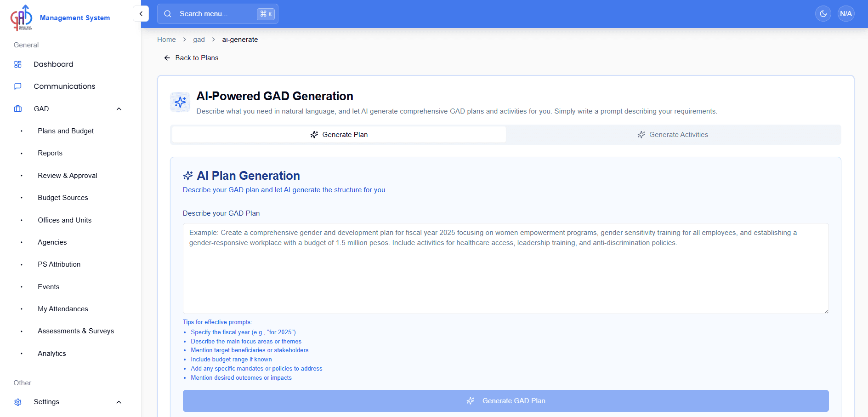This screenshot has height=417, width=868.
Task: Expand the Settings section chevron
Action: pos(119,402)
